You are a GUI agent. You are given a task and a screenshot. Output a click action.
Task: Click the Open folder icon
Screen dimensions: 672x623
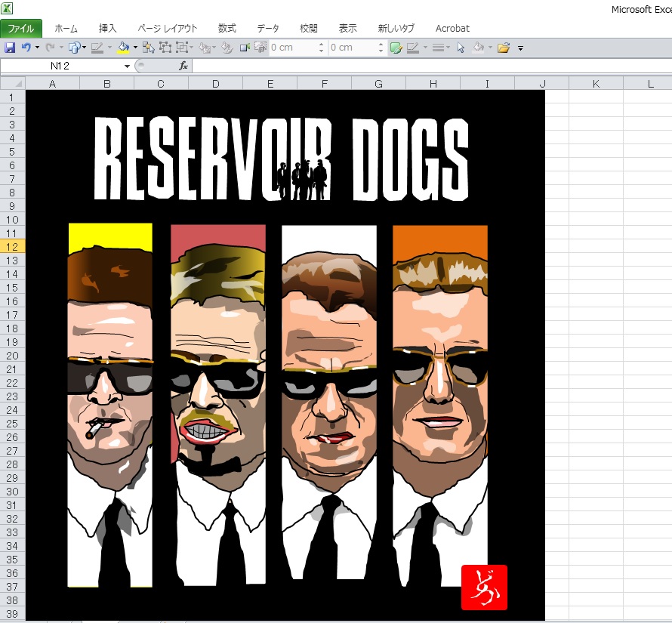(x=503, y=48)
